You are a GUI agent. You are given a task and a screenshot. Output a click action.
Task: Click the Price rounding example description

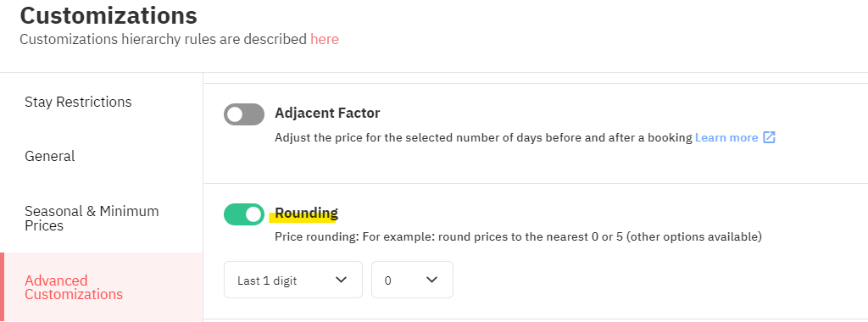pos(518,236)
